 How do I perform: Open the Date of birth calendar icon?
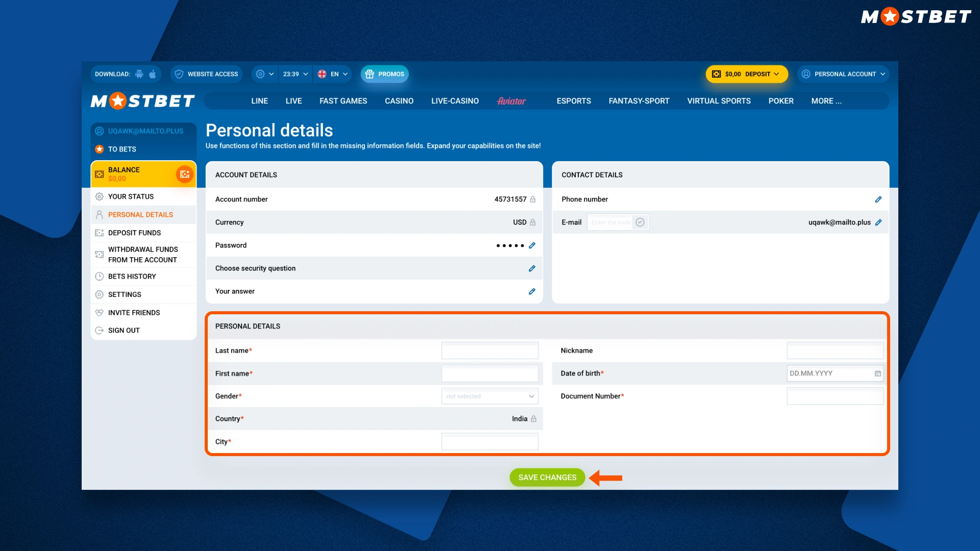(878, 373)
